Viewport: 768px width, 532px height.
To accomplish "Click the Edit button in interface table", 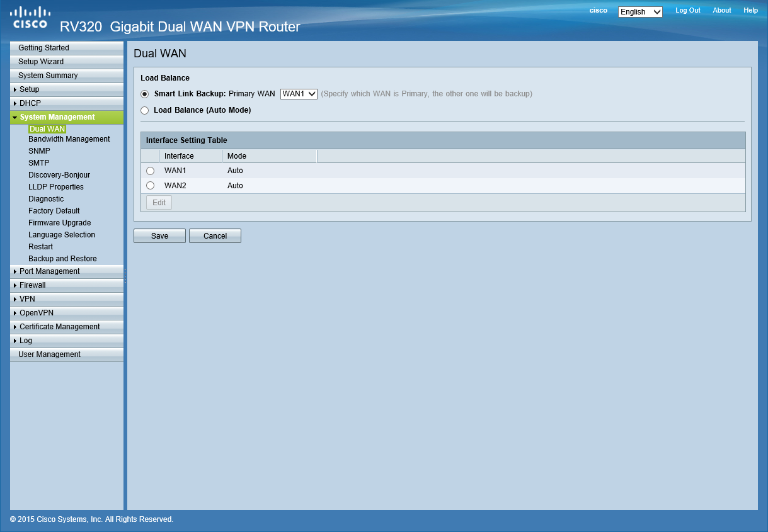I will (x=159, y=203).
